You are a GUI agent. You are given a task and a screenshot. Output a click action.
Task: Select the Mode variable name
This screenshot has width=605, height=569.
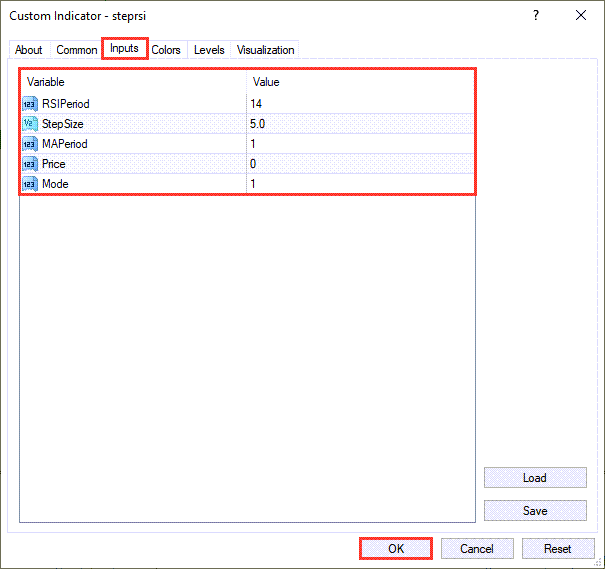point(55,184)
